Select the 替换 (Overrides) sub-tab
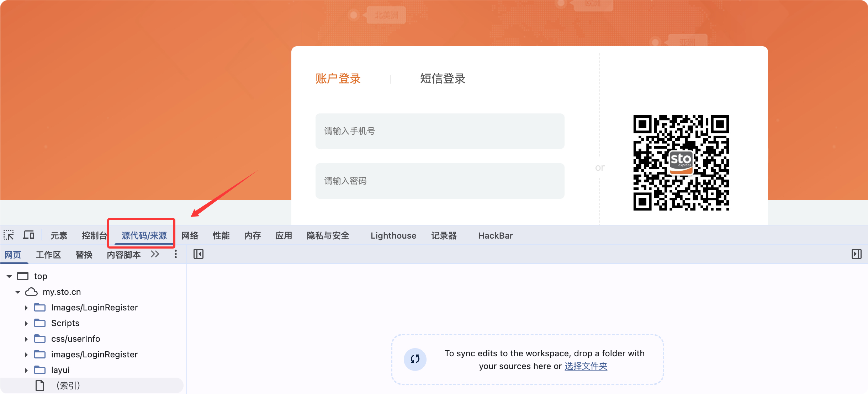This screenshot has height=394, width=868. tap(84, 254)
